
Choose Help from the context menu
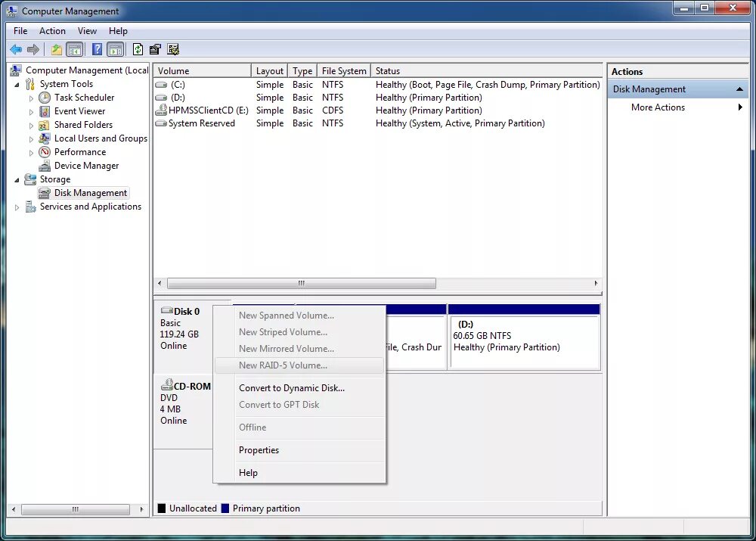coord(299,472)
